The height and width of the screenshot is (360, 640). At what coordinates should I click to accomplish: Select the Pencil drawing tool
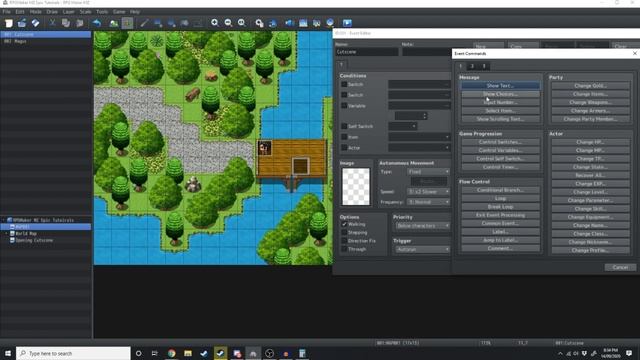pyautogui.click(x=144, y=23)
